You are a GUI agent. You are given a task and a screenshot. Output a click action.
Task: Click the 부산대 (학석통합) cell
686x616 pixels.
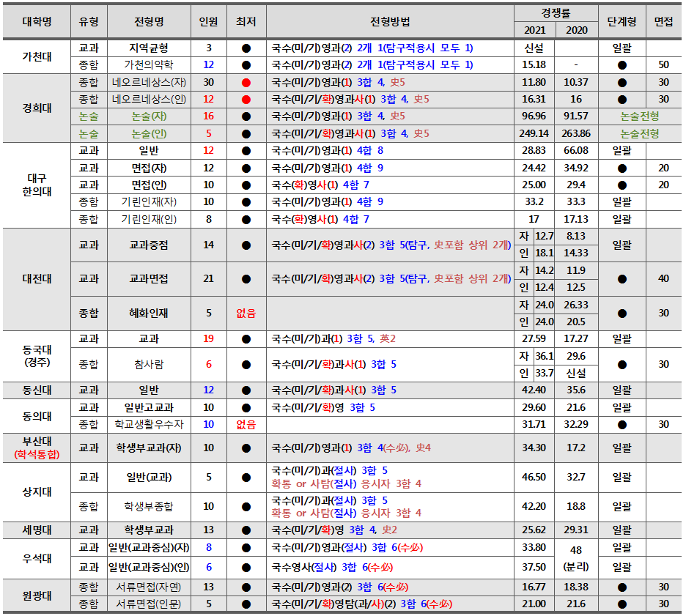(37, 448)
